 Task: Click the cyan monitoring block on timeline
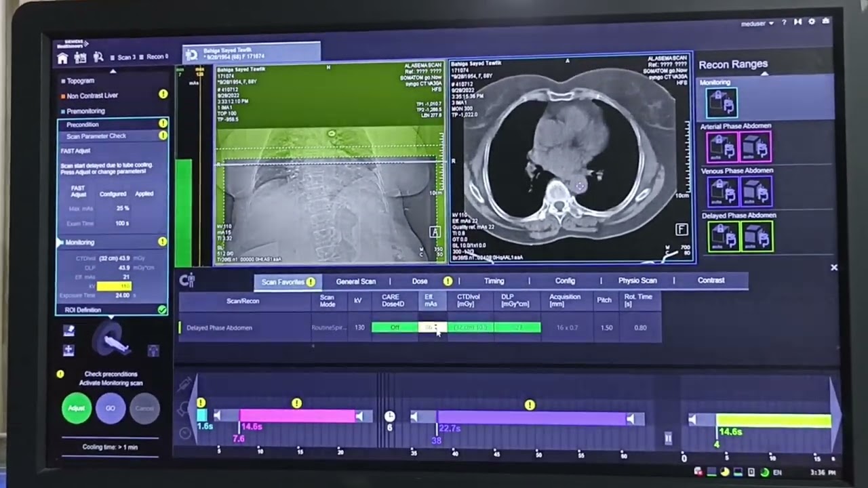pyautogui.click(x=201, y=415)
